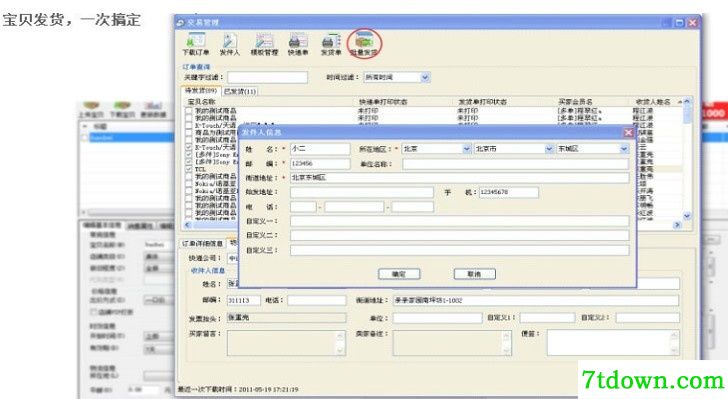728x399 pixels.
Task: Confirm with the 确定 button
Action: (399, 274)
